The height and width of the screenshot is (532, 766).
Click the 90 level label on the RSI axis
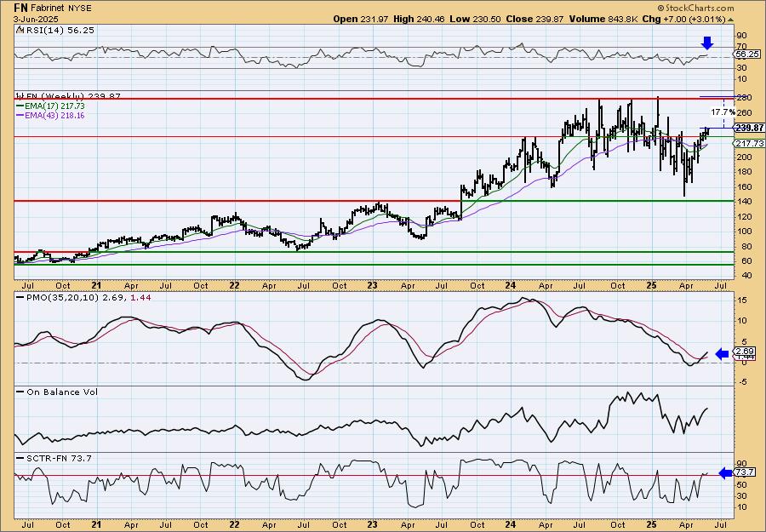[742, 36]
